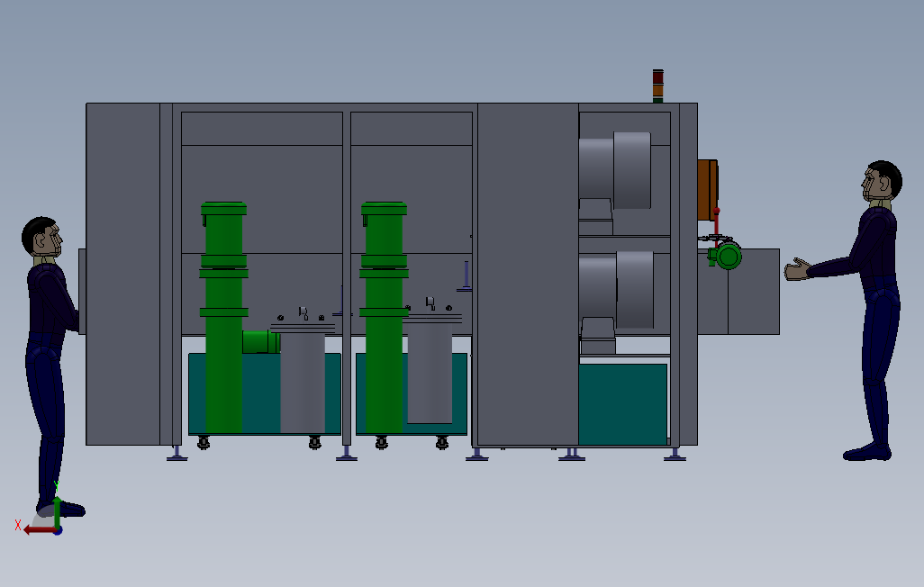Click the outstretched hand of right figure
This screenshot has width=924, height=587.
pyautogui.click(x=796, y=270)
